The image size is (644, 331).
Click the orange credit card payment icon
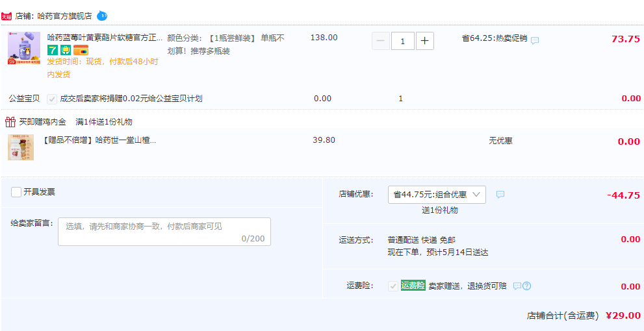[x=81, y=51]
